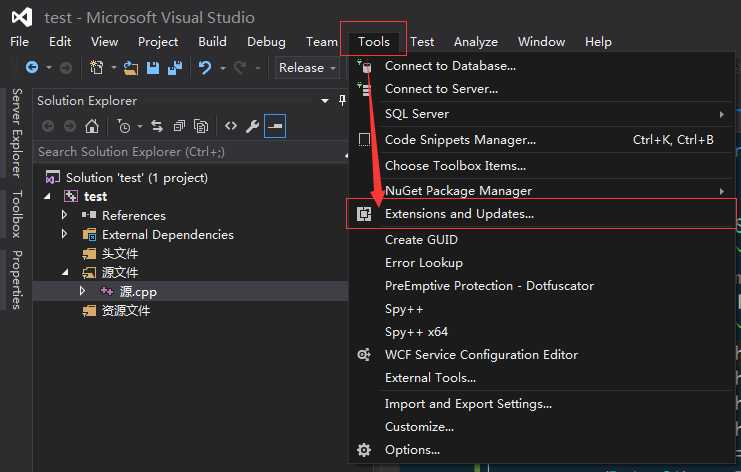The image size is (741, 472).
Task: Pin the Solution Explorer panel
Action: (x=342, y=100)
